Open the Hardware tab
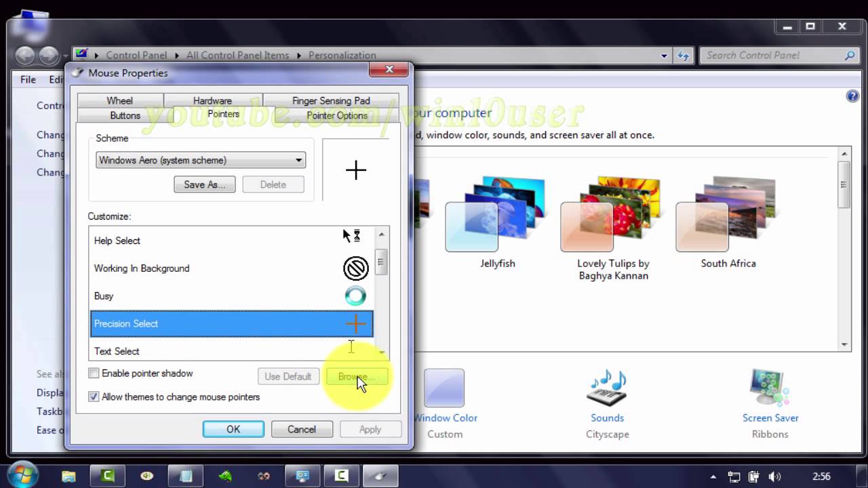868x488 pixels. point(212,100)
